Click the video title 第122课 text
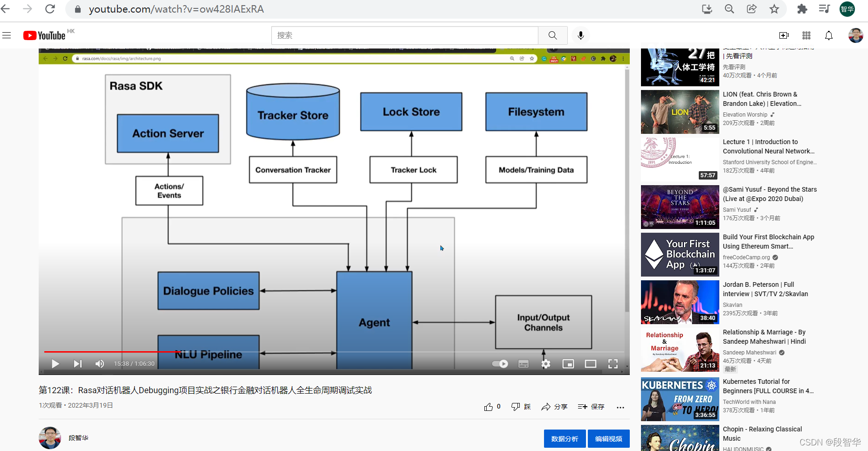 [x=205, y=390]
